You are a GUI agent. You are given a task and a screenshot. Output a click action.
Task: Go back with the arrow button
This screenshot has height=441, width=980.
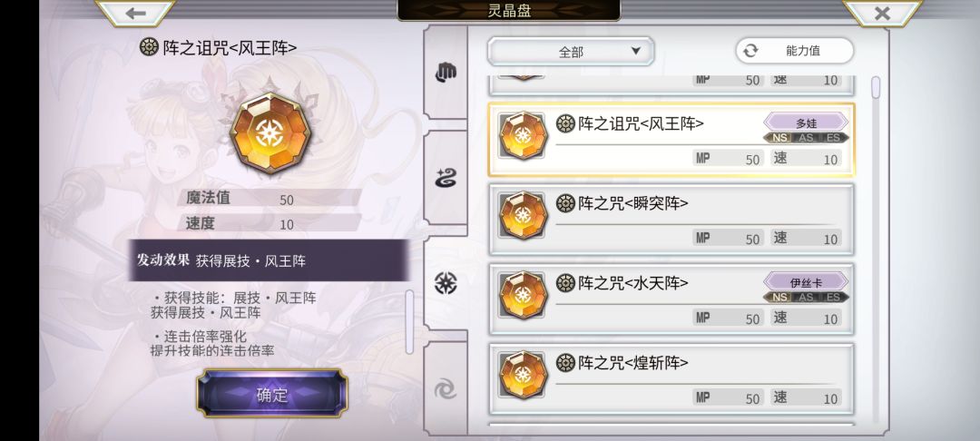(135, 13)
